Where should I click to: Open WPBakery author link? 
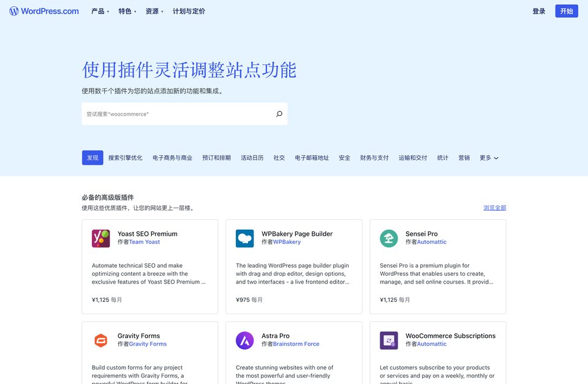287,242
